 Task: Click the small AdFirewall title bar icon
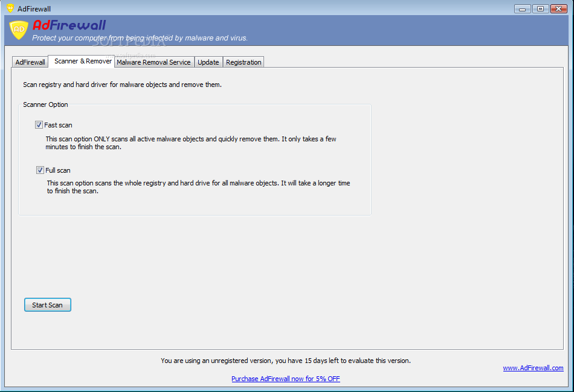point(10,8)
